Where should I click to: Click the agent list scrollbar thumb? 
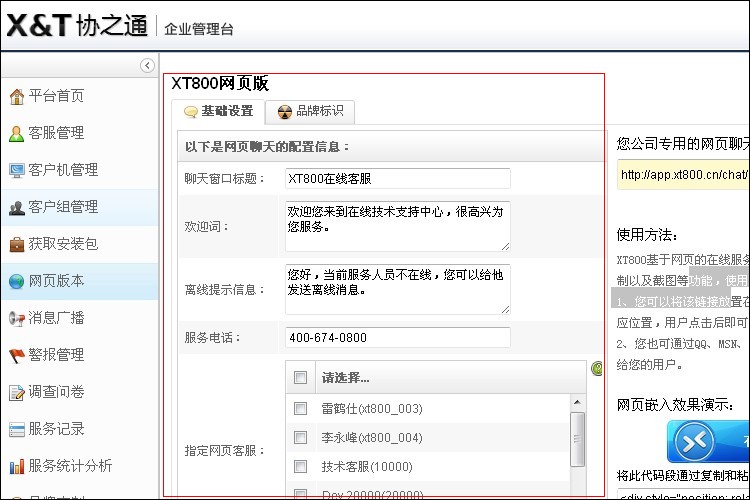click(x=577, y=439)
